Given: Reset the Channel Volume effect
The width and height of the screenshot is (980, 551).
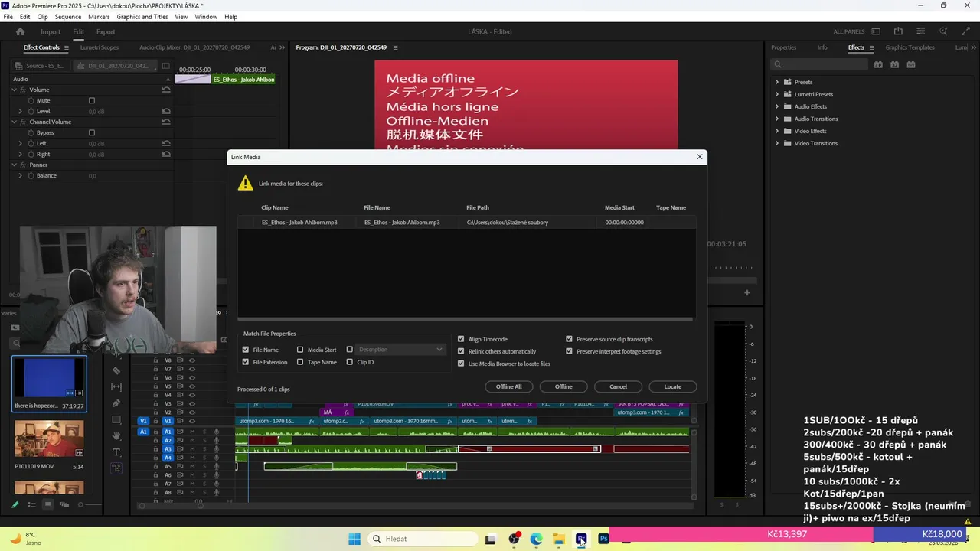Looking at the screenshot, I should pos(166,122).
